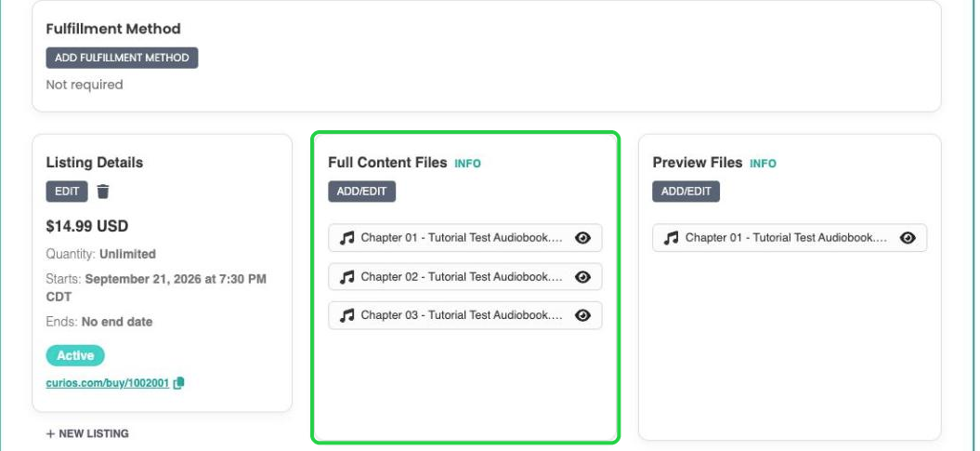Click the Listing Details heading

95,163
